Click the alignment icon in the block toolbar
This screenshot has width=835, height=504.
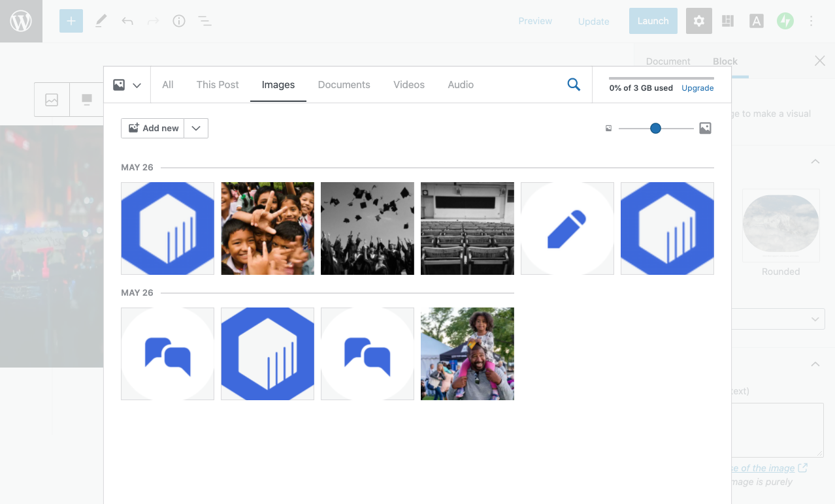[x=86, y=100]
